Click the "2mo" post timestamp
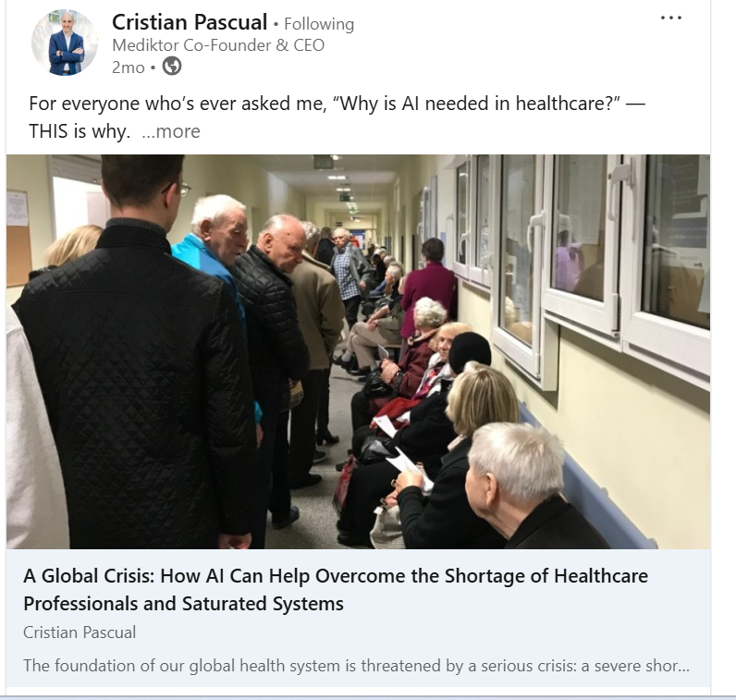This screenshot has width=736, height=700. [x=129, y=68]
